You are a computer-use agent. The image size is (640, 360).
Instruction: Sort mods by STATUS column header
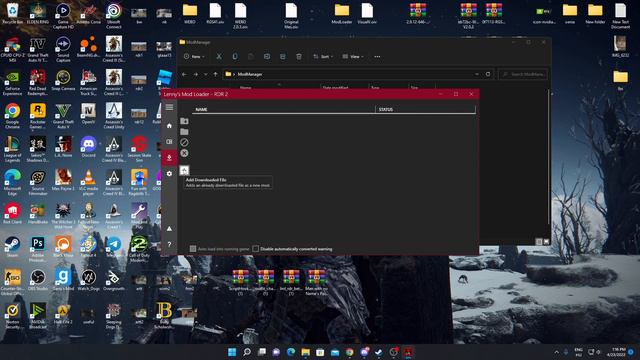pos(425,109)
